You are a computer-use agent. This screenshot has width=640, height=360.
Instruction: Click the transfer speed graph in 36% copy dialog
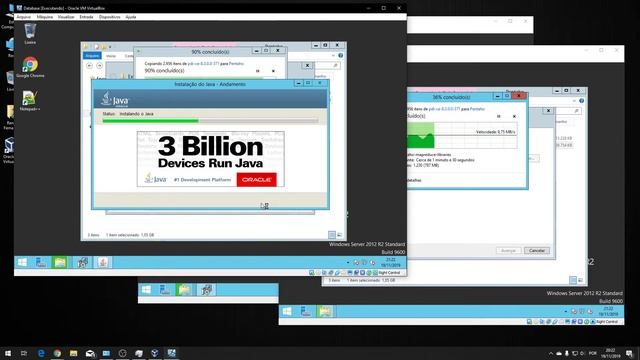(x=462, y=135)
